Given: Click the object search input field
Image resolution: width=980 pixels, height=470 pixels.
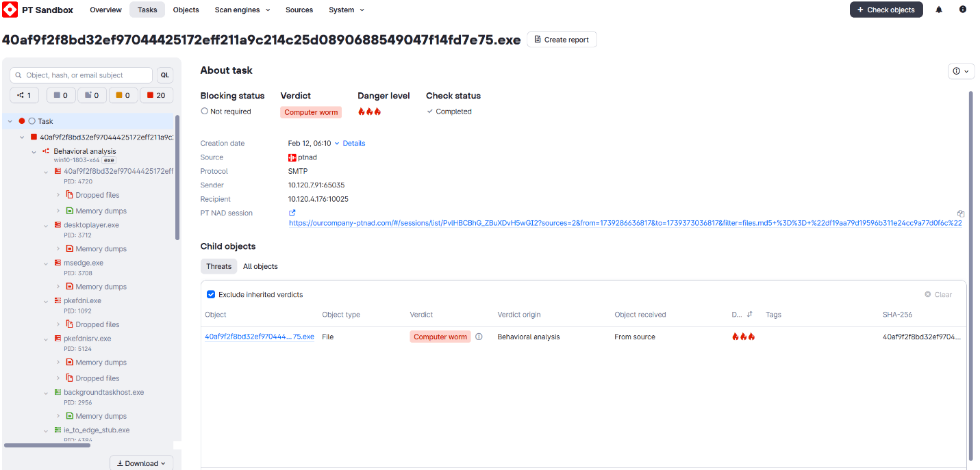Looking at the screenshot, I should pyautogui.click(x=81, y=75).
